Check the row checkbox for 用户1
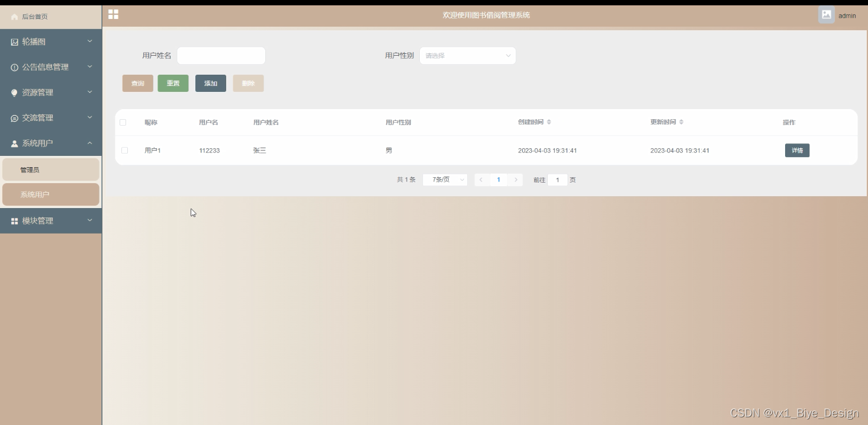This screenshot has height=425, width=868. [x=124, y=151]
